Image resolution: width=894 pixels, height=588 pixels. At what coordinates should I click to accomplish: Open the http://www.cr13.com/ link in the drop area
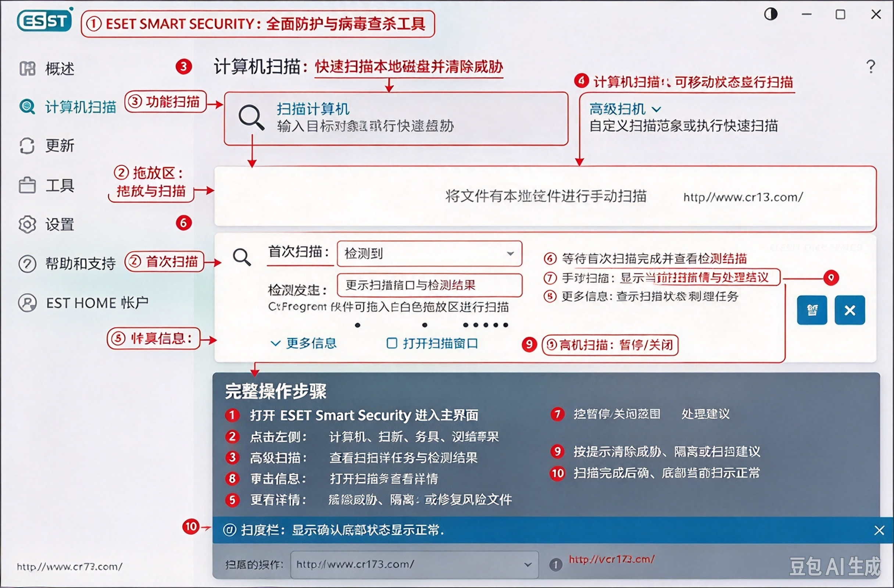743,197
